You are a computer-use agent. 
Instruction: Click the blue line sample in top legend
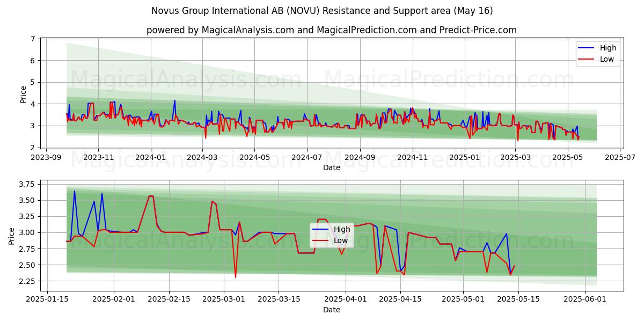587,48
